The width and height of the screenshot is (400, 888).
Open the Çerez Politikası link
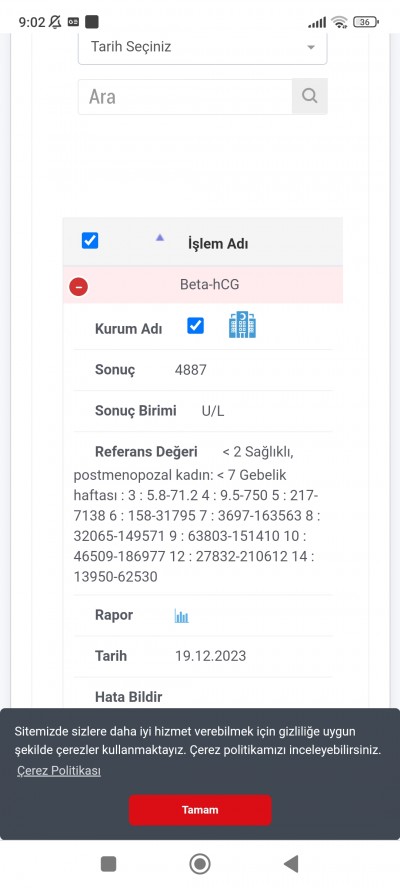[x=59, y=771]
